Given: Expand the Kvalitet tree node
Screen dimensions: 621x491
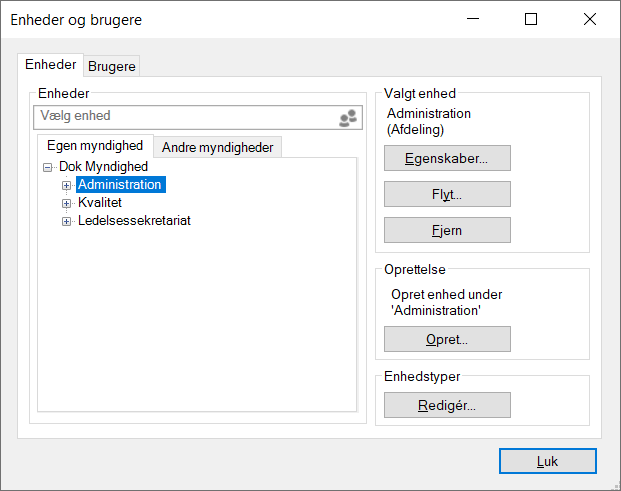Looking at the screenshot, I should 67,203.
